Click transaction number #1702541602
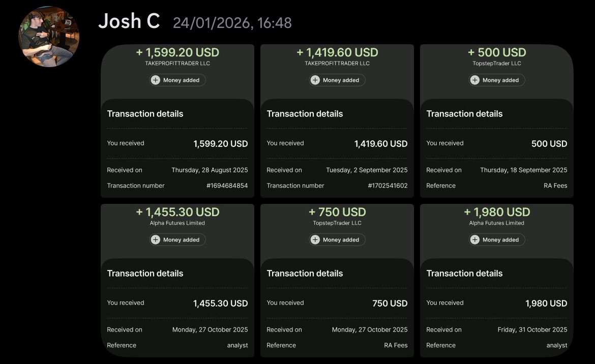The height and width of the screenshot is (364, 595). point(388,186)
